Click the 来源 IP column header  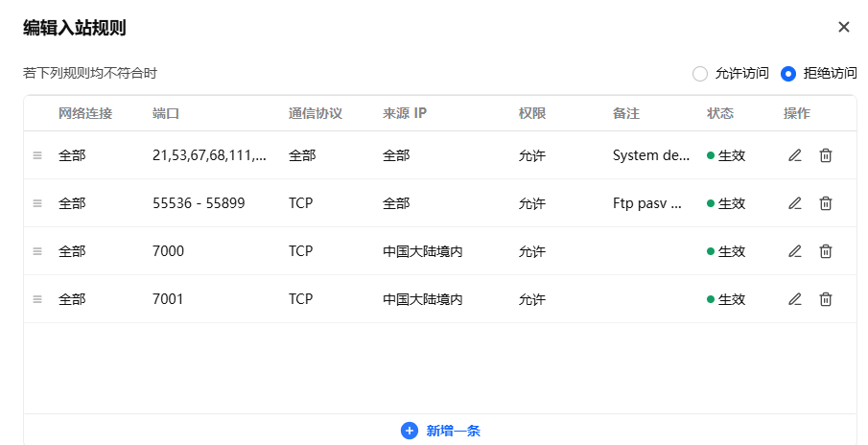tap(405, 113)
